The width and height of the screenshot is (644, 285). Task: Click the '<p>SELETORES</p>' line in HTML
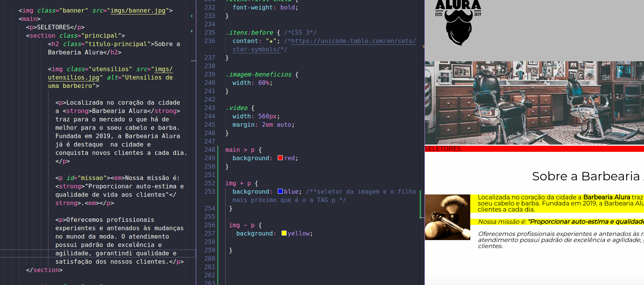point(55,27)
